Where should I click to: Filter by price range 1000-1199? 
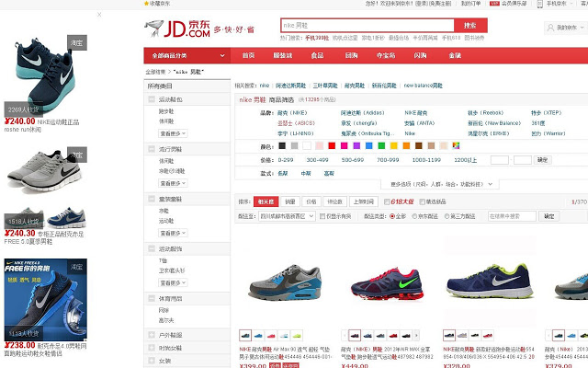click(x=426, y=160)
